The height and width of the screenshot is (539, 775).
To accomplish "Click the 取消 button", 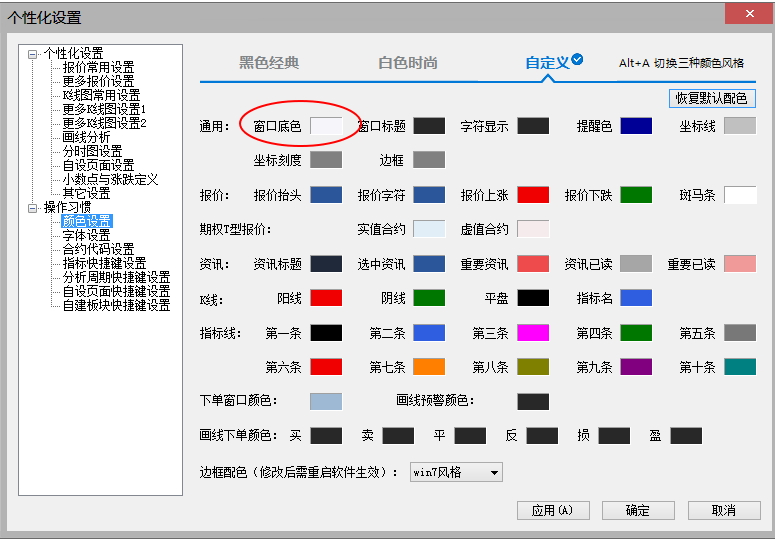I will [x=723, y=510].
